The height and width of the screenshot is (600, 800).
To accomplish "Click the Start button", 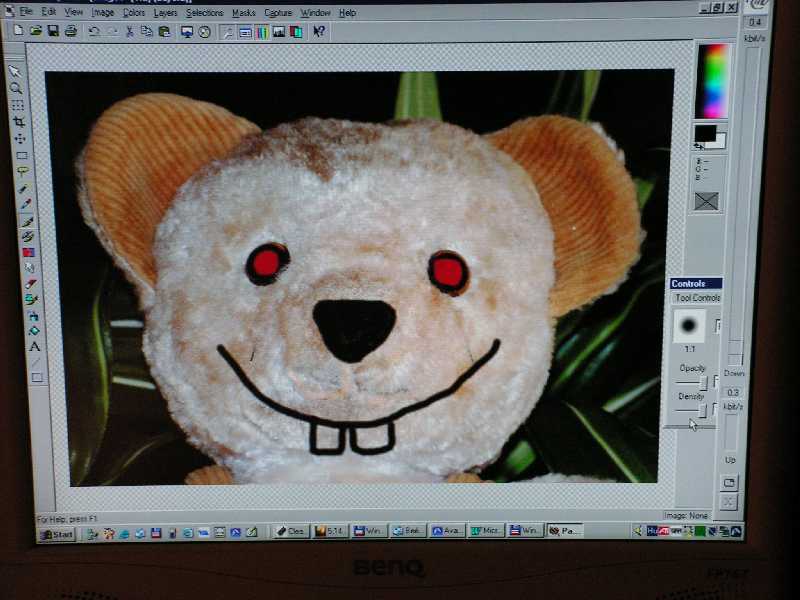I will pos(57,534).
